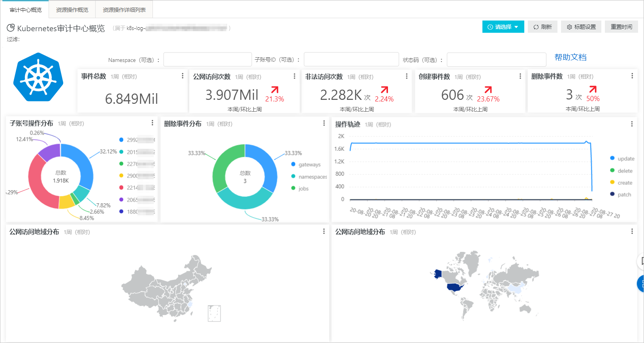Focus the Namespace filter input field
644x343 pixels.
pos(207,60)
